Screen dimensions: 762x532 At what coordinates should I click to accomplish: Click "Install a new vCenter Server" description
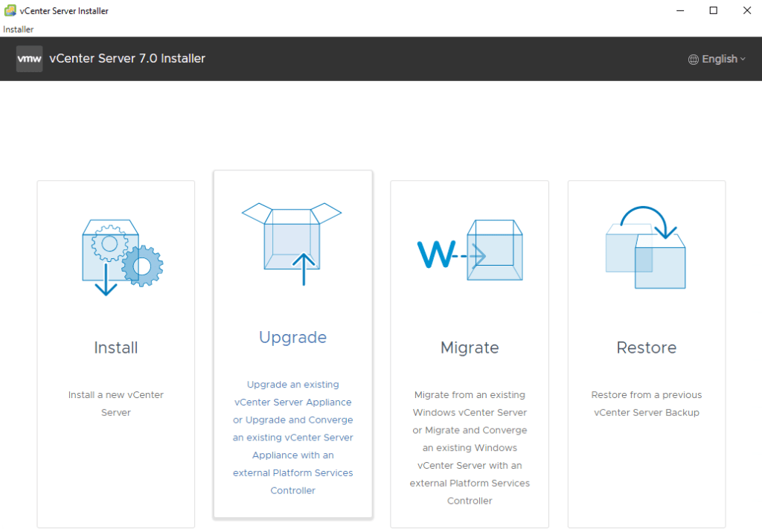click(x=115, y=403)
